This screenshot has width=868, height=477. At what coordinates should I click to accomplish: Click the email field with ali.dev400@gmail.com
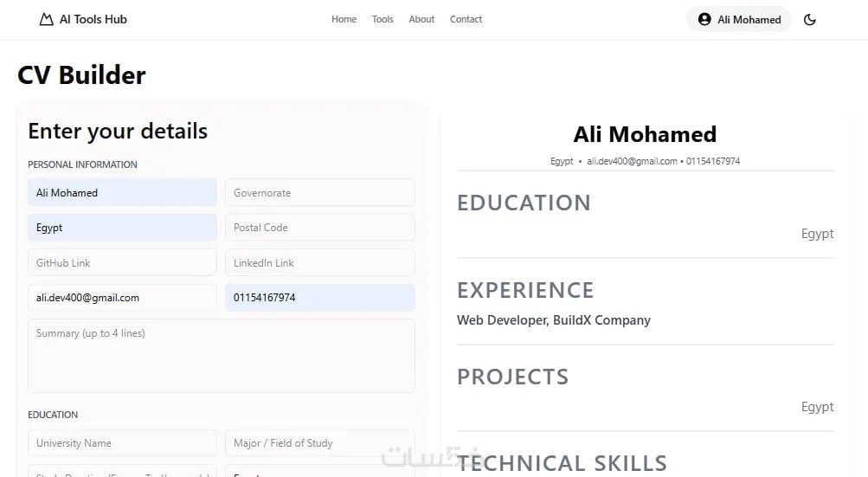pyautogui.click(x=122, y=298)
